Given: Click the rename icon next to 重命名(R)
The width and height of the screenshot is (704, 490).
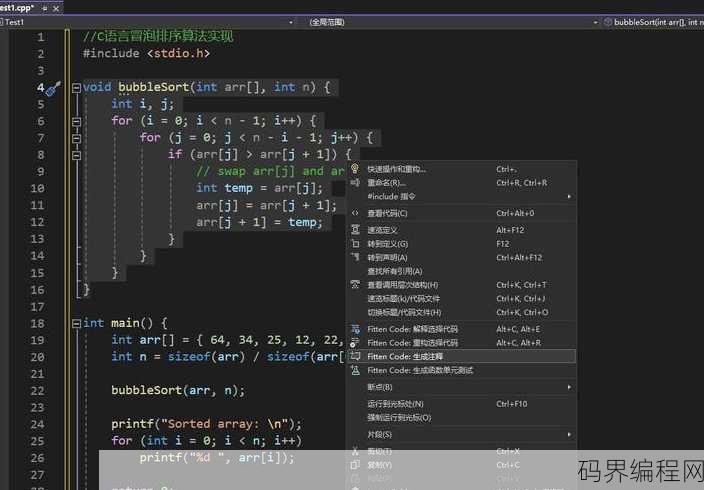Looking at the screenshot, I should tap(355, 183).
